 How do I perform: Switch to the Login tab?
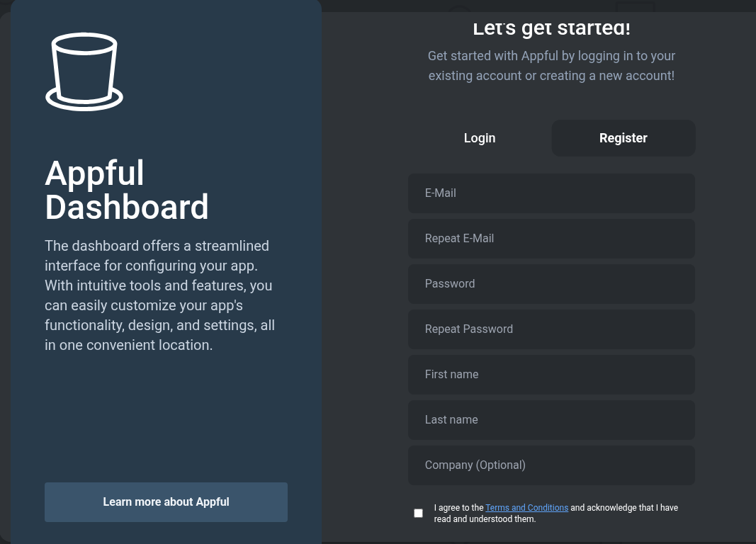coord(479,138)
